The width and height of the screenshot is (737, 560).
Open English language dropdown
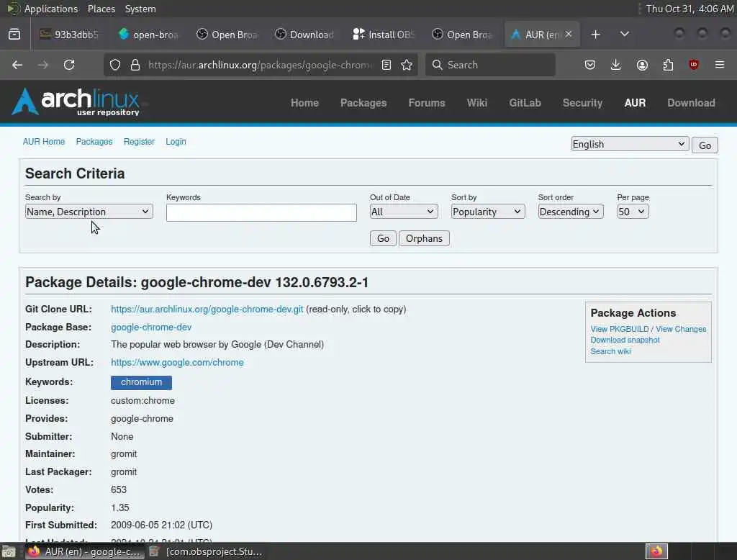[630, 145]
